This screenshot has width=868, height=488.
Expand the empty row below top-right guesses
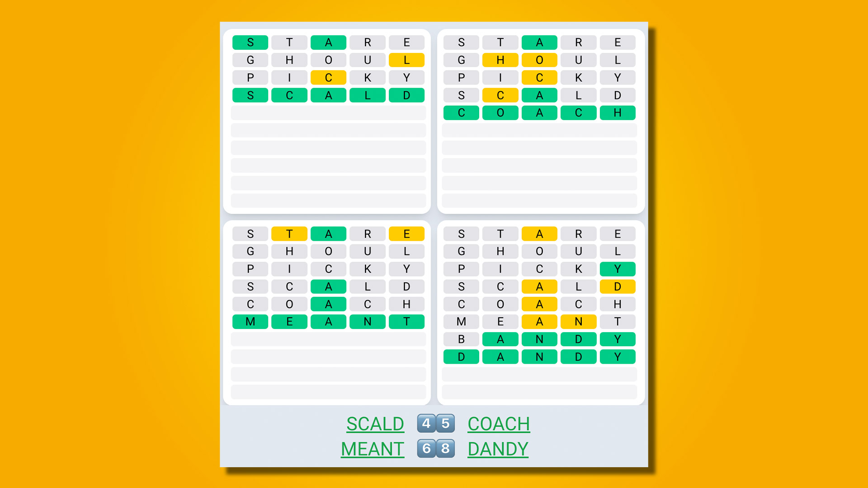click(540, 130)
